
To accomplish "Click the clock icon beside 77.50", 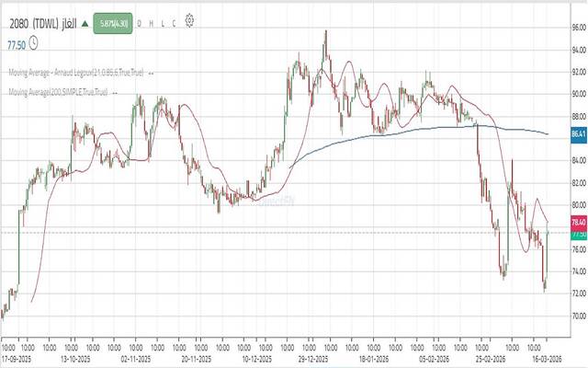I will click(x=34, y=42).
